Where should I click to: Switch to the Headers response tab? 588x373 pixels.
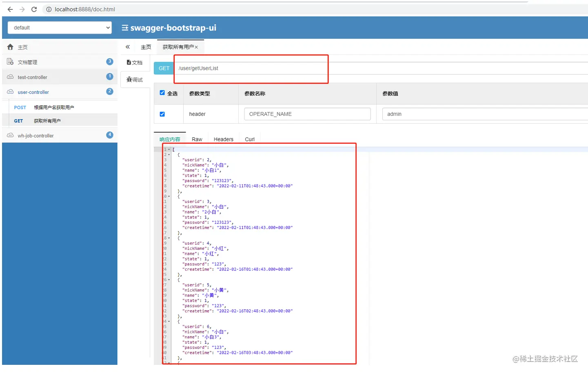pos(224,139)
